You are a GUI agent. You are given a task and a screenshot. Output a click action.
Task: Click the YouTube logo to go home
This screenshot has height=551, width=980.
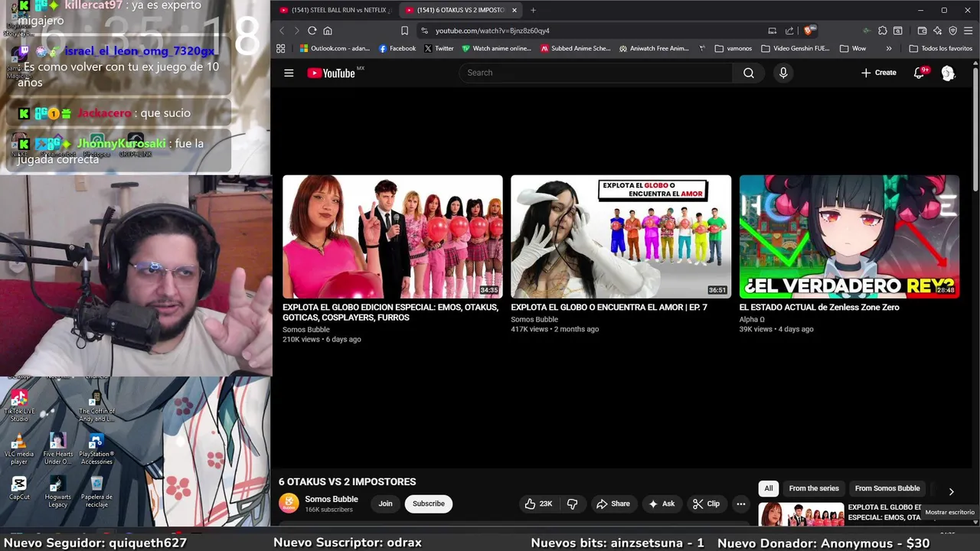pos(332,73)
